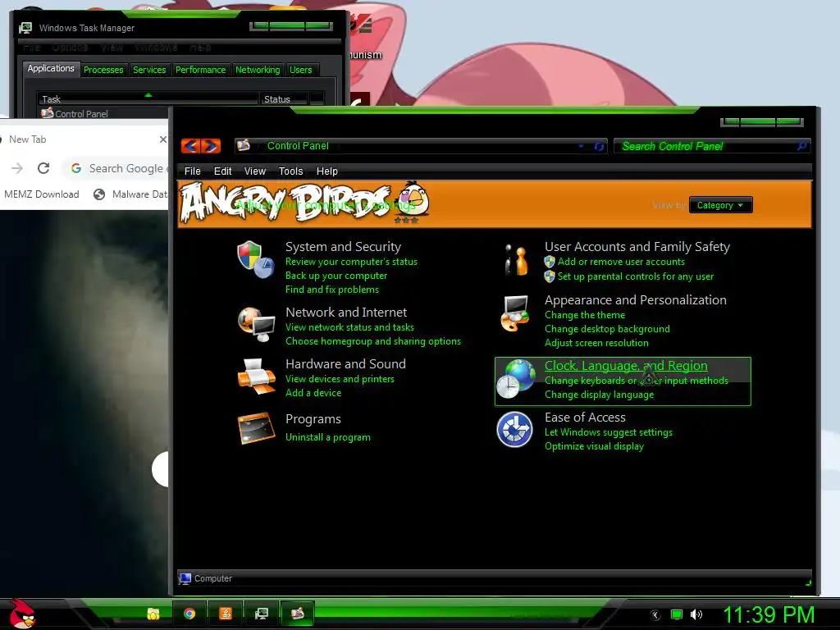Switch to Users tab in Task Manager
840x630 pixels.
click(300, 70)
